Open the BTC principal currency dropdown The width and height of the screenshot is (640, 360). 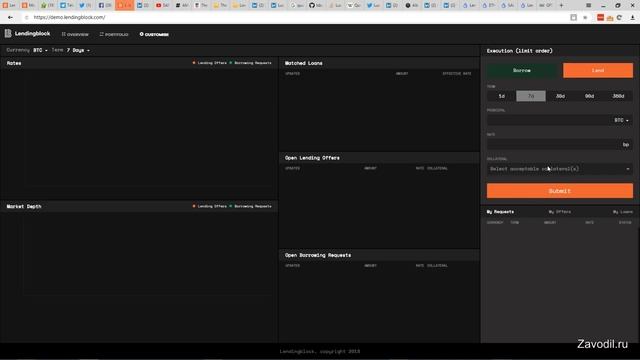pos(622,120)
